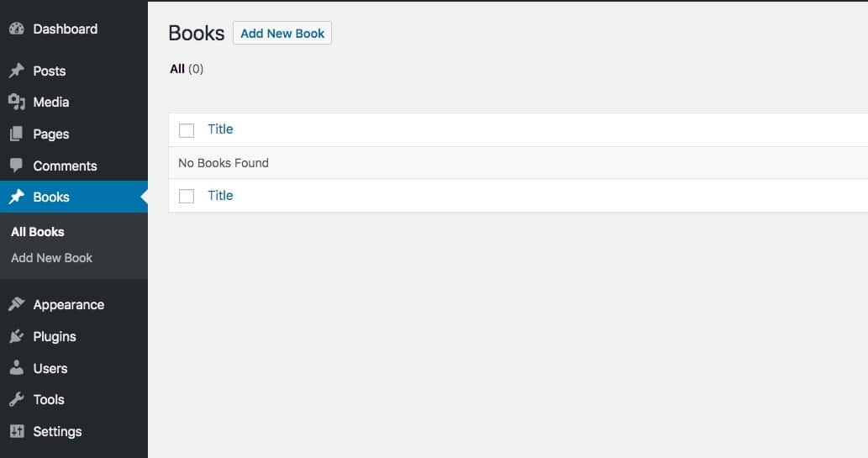The image size is (868, 458).
Task: Click the Plugins plug icon
Action: click(16, 336)
